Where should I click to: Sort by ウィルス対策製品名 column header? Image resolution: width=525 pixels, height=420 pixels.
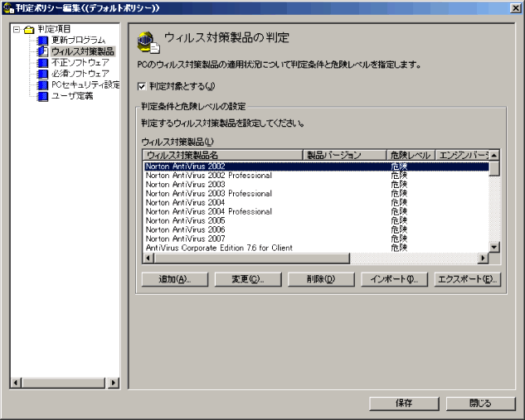[x=223, y=155]
